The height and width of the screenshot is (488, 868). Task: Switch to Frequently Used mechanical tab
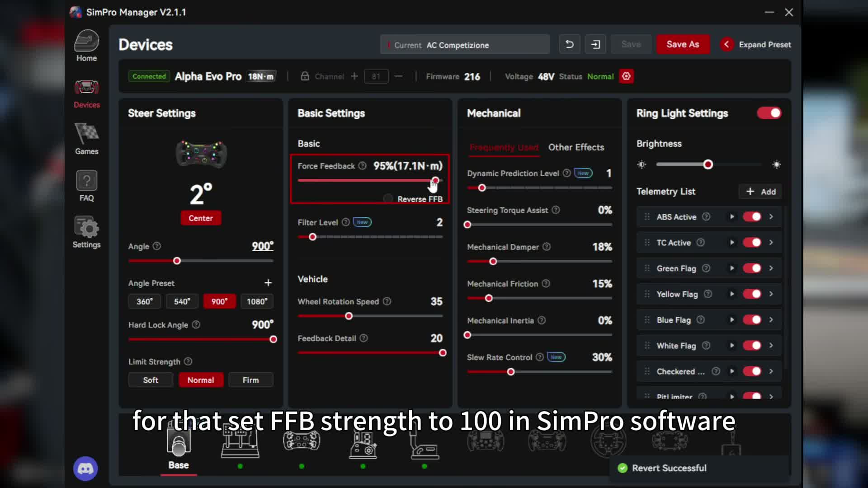pos(504,148)
